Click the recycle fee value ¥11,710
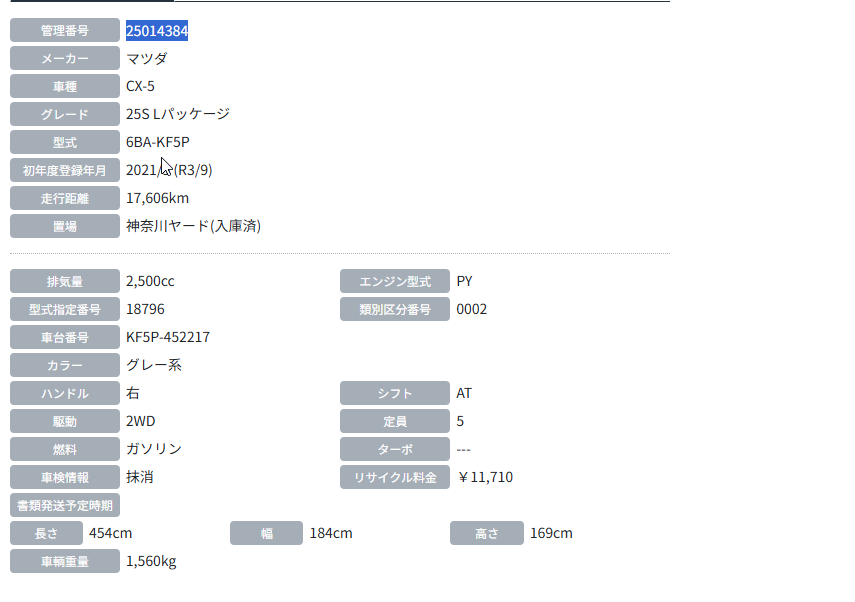The height and width of the screenshot is (602, 855). [x=485, y=477]
